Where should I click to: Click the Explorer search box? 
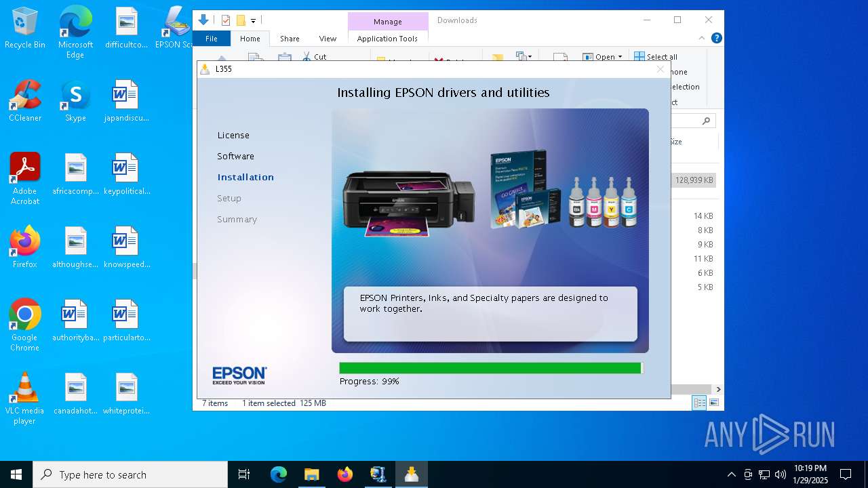[693, 121]
